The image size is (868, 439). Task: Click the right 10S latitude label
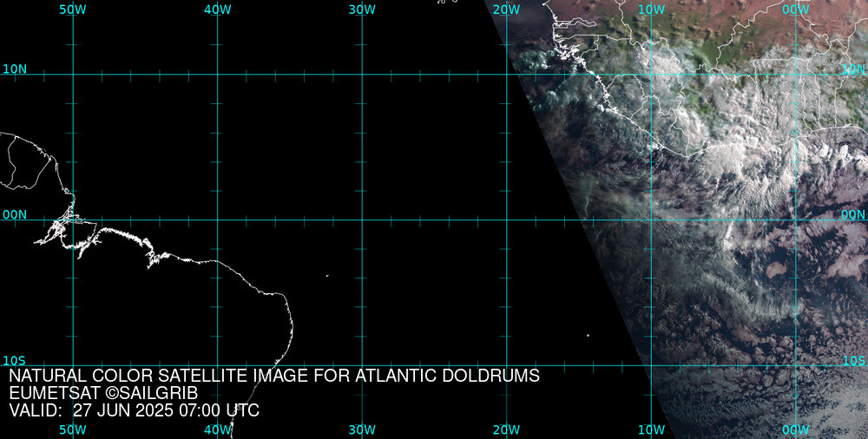853,360
